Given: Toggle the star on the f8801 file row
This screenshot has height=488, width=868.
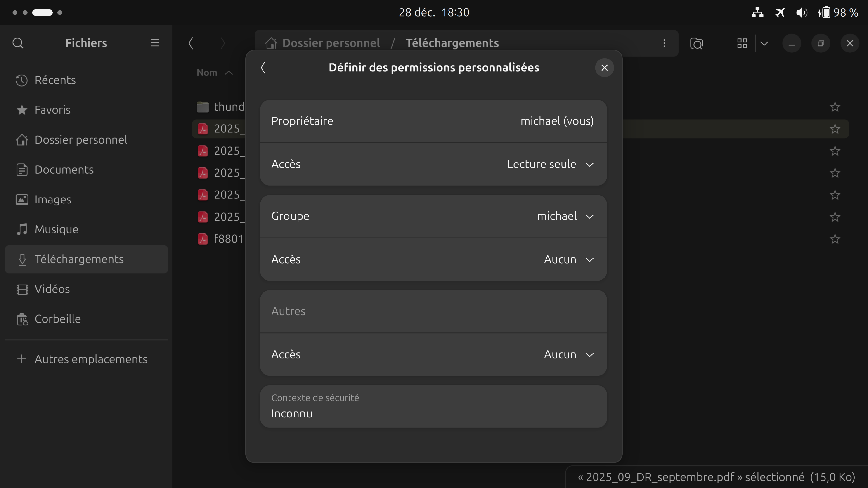Looking at the screenshot, I should pos(835,239).
